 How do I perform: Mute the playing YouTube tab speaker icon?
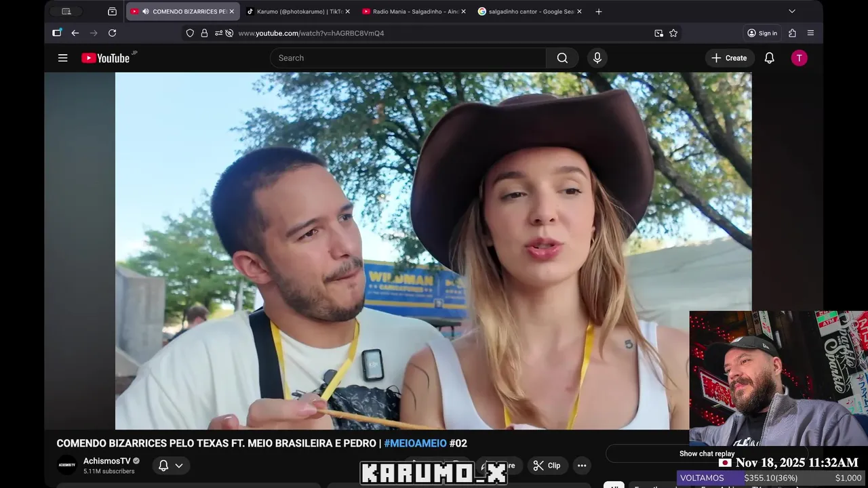tap(145, 12)
